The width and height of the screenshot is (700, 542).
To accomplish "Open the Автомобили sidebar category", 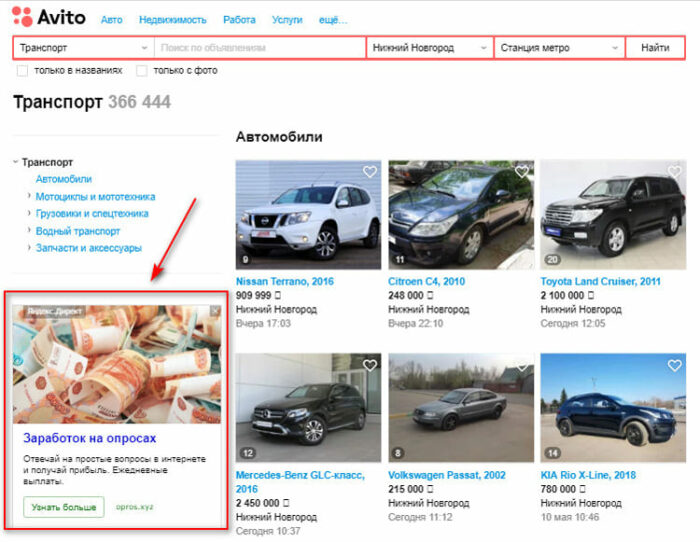I will click(63, 179).
